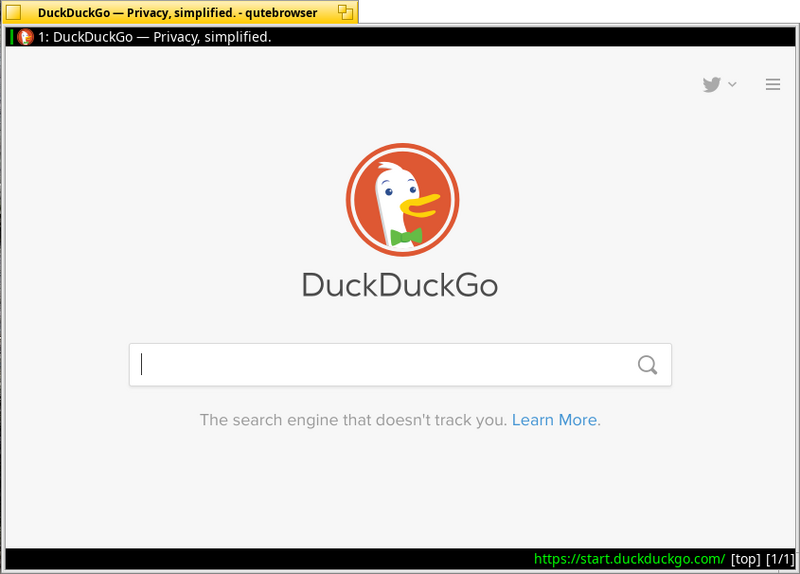800x574 pixels.
Task: Click the Twitter bird icon
Action: 712,84
